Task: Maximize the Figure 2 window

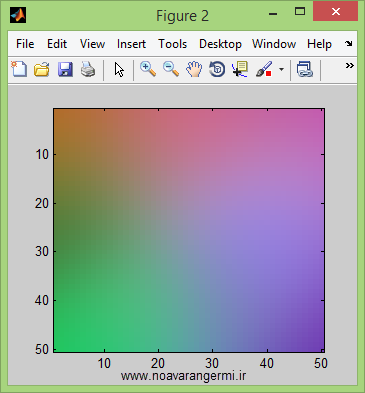Action: (300, 12)
